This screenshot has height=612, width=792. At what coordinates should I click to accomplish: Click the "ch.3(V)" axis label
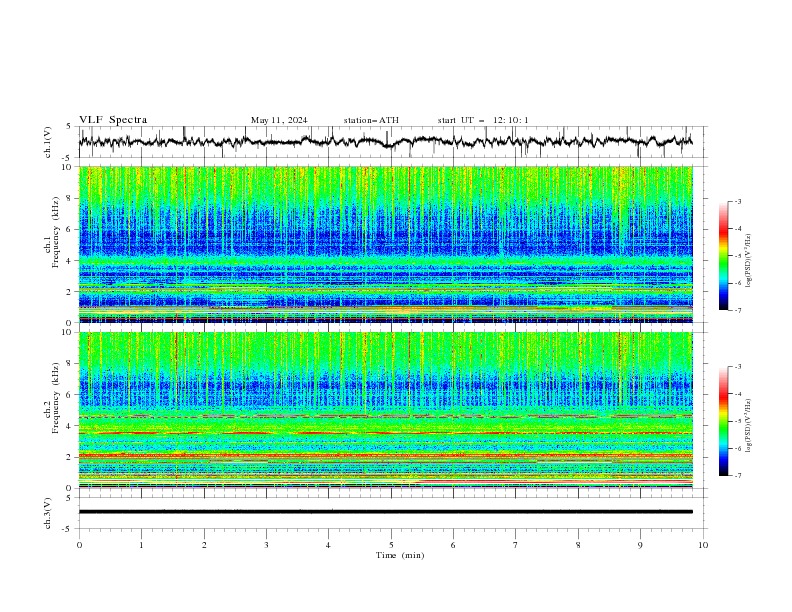point(48,513)
